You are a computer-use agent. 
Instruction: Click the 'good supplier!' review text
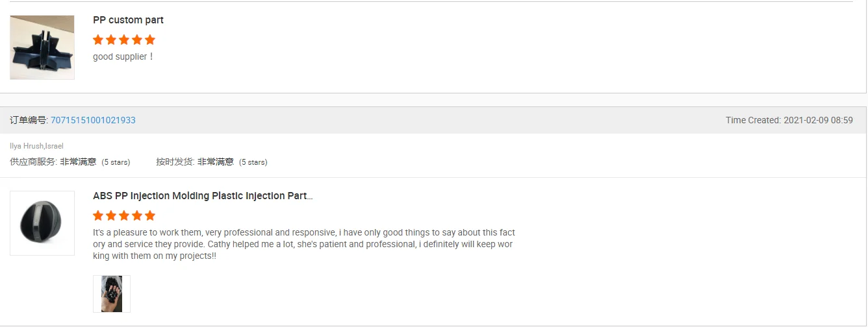[x=123, y=56]
